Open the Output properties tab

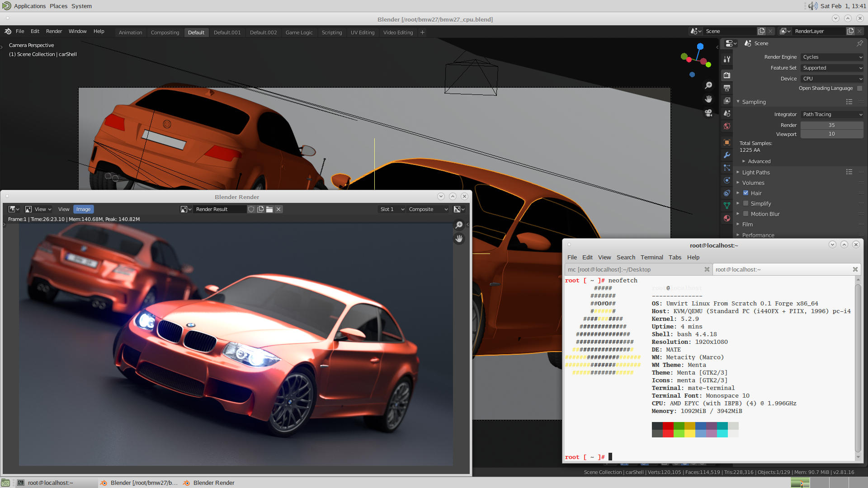click(x=727, y=88)
